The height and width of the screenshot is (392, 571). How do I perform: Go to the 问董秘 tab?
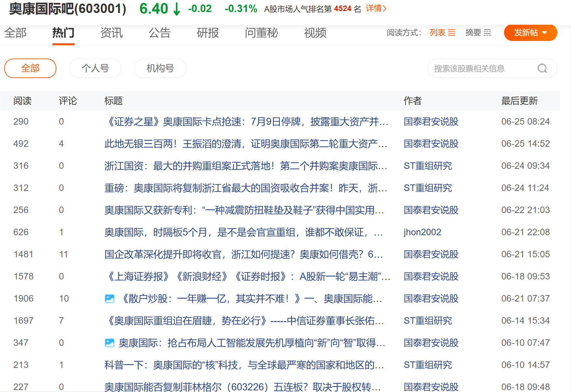[x=261, y=33]
